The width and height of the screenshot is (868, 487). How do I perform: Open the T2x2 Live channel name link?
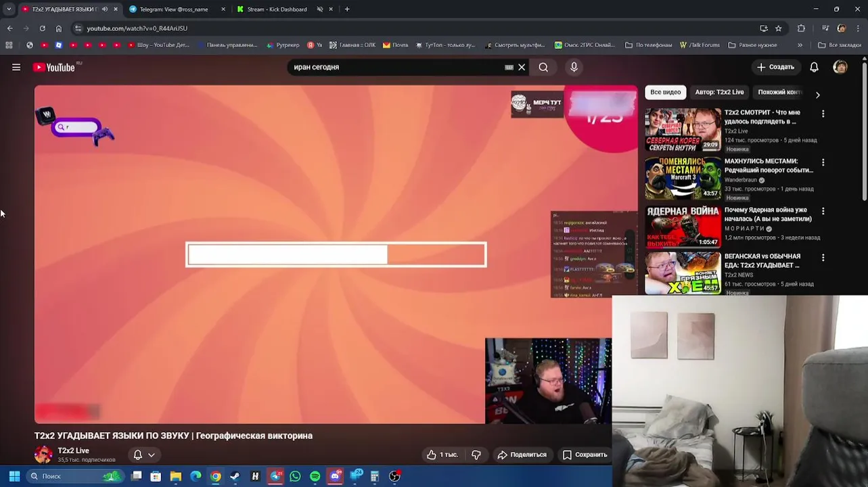[x=73, y=450]
